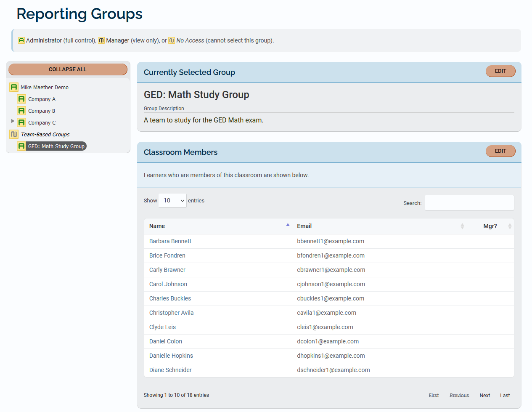Viewport: 532px width, 412px height.
Task: Click the name Diane Schneider
Action: pos(170,370)
